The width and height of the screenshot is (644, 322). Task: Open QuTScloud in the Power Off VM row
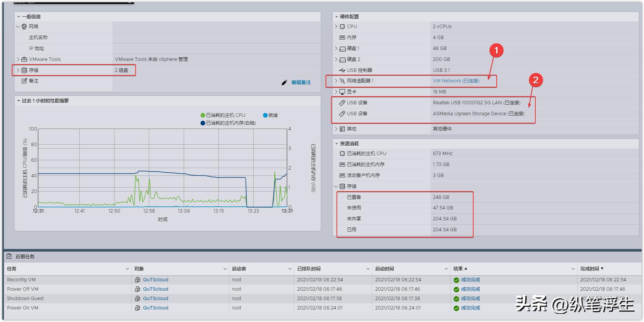pos(156,289)
